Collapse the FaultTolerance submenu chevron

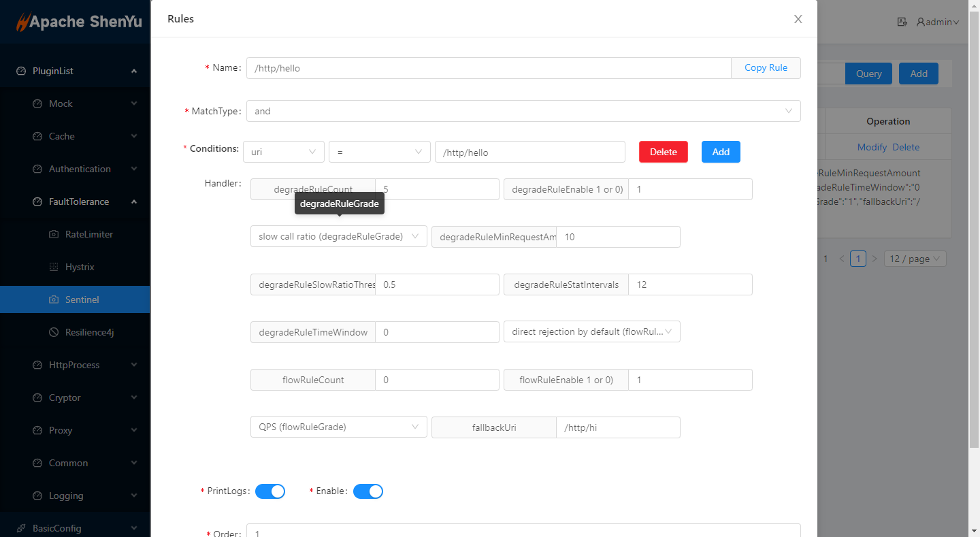(134, 201)
